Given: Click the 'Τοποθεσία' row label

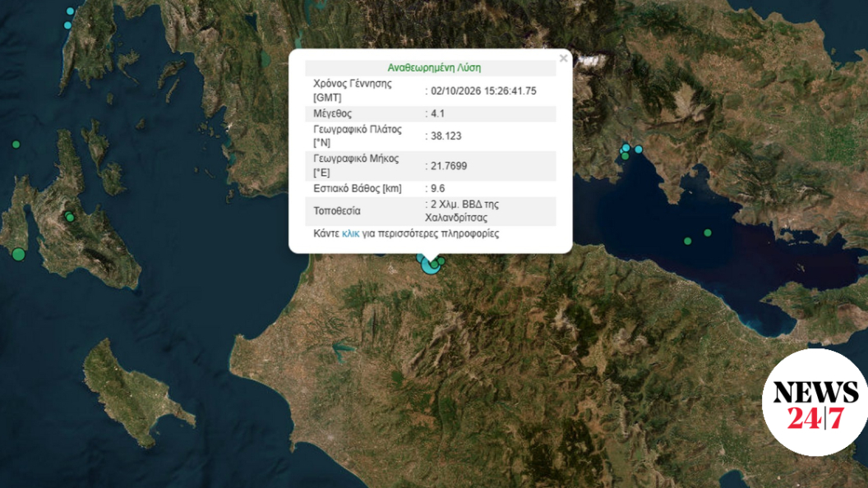Looking at the screenshot, I should [x=336, y=211].
